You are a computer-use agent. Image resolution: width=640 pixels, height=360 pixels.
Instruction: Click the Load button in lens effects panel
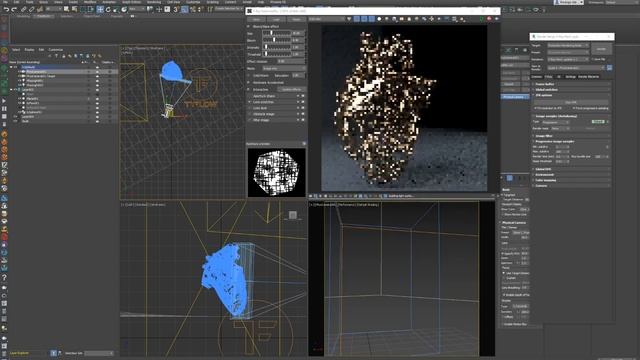(276, 19)
